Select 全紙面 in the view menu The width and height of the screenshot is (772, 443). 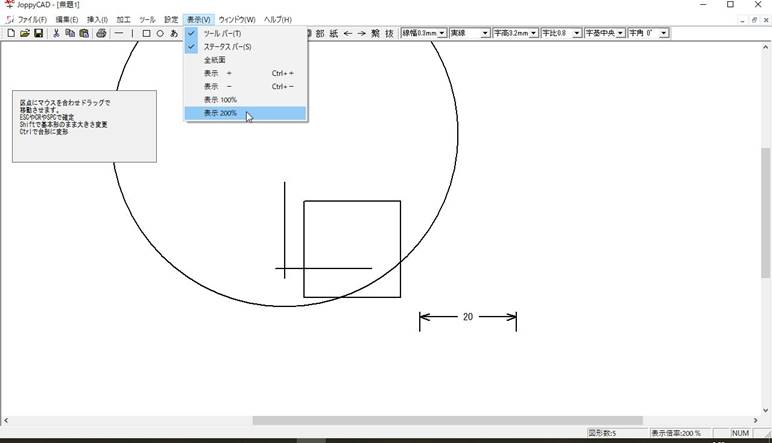(214, 60)
